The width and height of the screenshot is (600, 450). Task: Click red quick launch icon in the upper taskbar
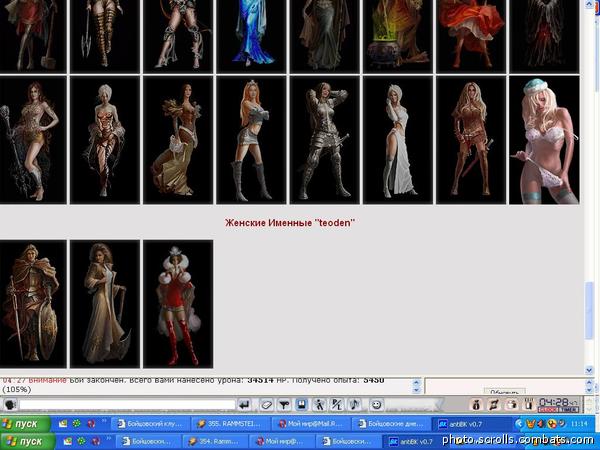(x=91, y=424)
